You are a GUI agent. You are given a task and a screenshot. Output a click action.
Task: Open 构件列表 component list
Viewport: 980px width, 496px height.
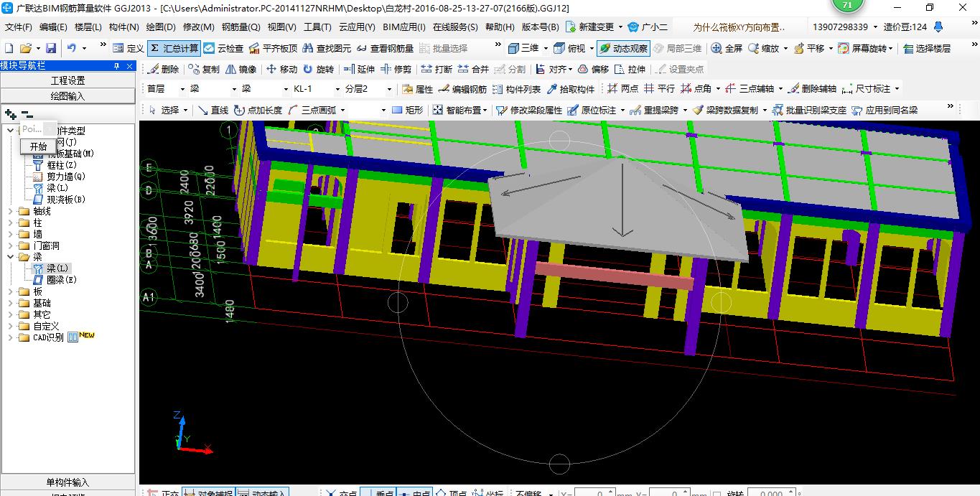517,89
